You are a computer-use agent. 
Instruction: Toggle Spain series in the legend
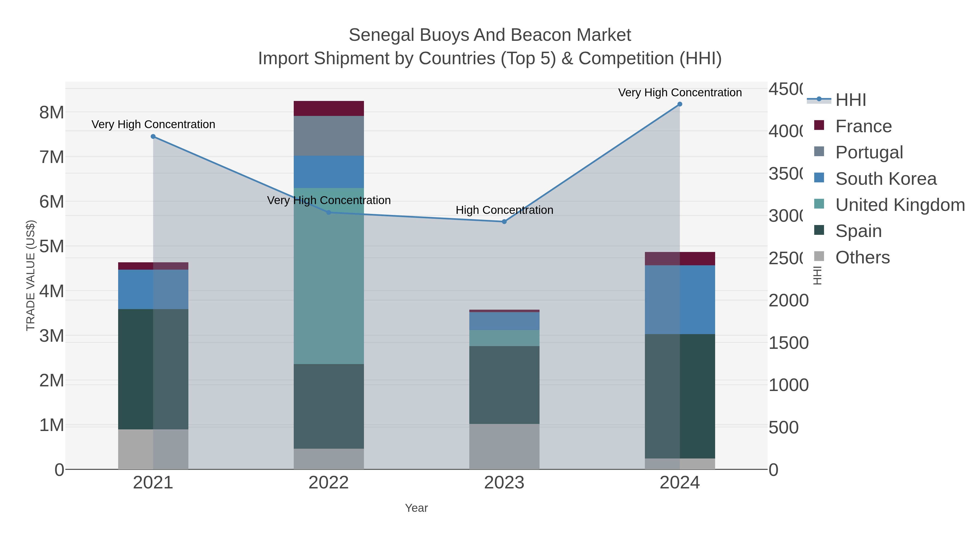point(848,231)
